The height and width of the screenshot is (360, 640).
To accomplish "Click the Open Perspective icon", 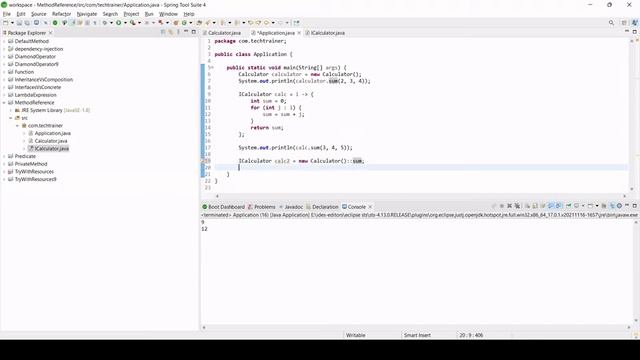I will [x=624, y=23].
